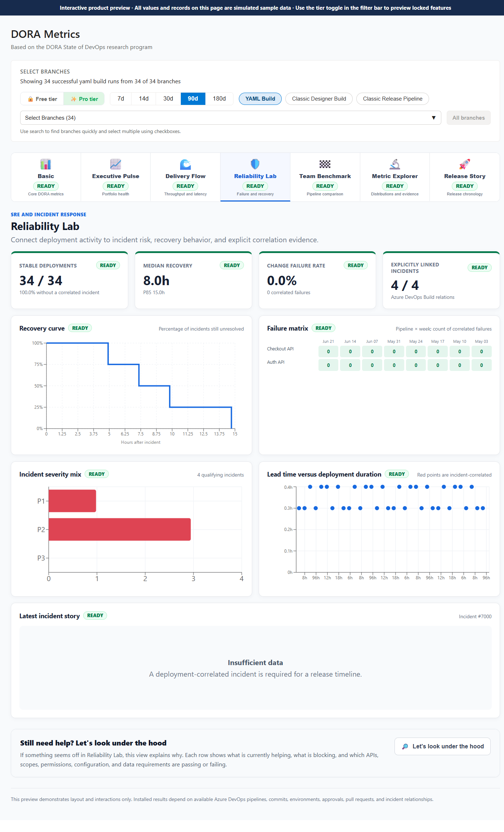Click the Checkout API row label

click(x=280, y=349)
